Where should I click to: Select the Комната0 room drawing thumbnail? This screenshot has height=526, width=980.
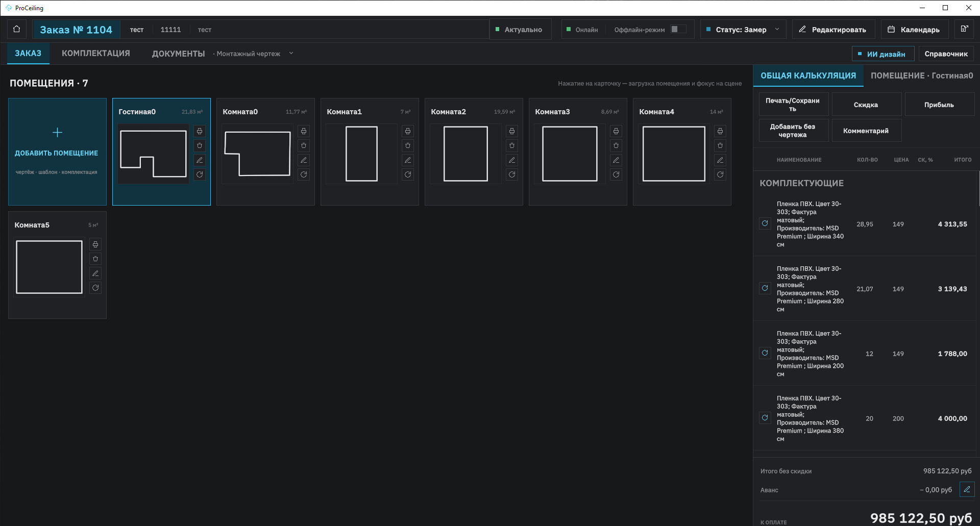pos(257,154)
